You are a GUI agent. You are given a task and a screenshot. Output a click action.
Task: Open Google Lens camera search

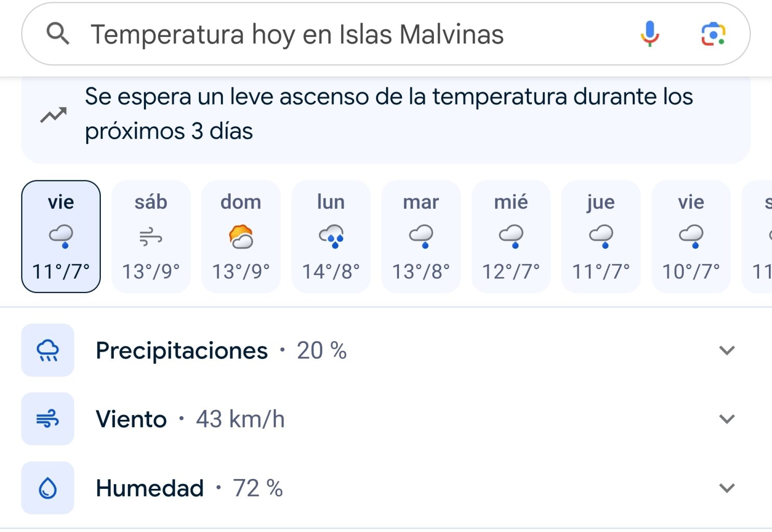(713, 34)
